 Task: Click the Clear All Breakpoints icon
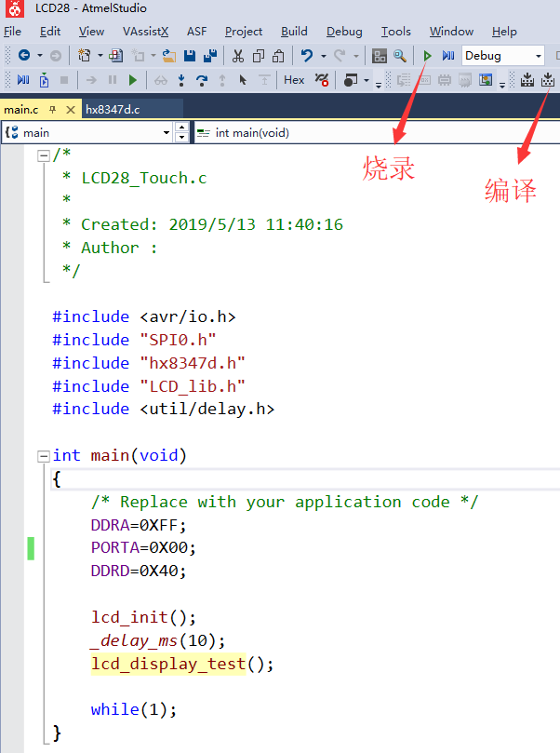pyautogui.click(x=322, y=80)
